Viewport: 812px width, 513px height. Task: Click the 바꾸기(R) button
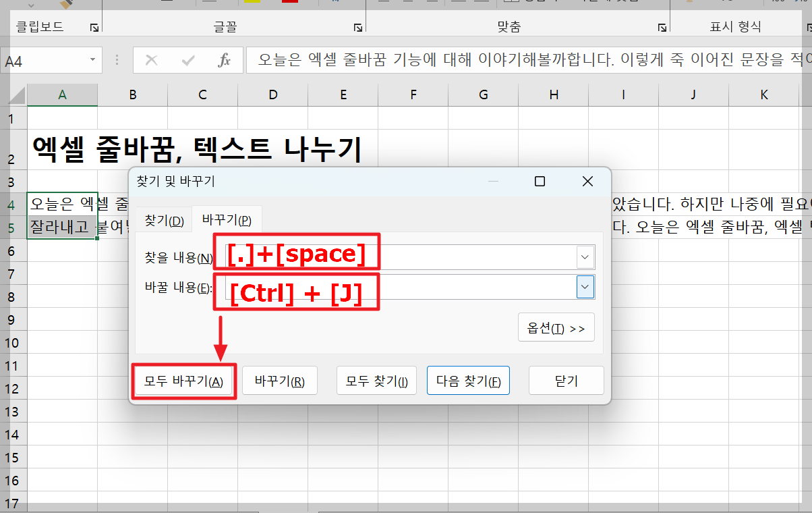[279, 380]
